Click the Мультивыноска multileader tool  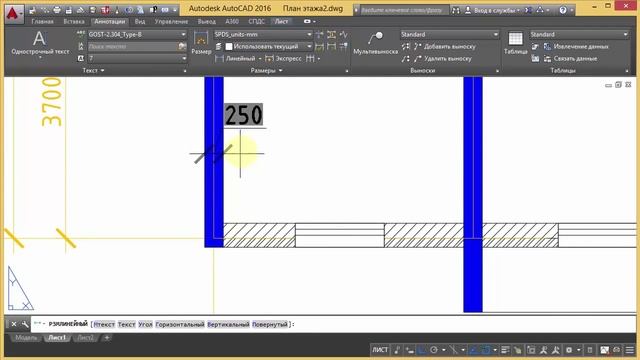375,43
